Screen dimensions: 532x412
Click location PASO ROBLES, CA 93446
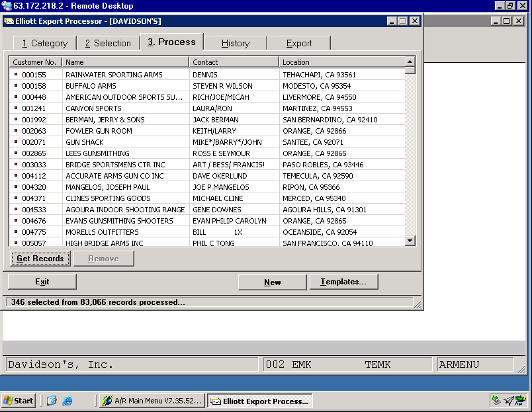pos(323,165)
